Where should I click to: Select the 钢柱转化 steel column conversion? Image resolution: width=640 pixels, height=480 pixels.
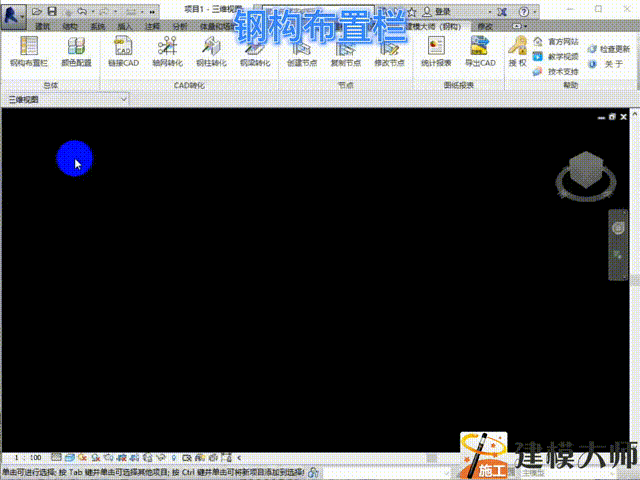(211, 50)
